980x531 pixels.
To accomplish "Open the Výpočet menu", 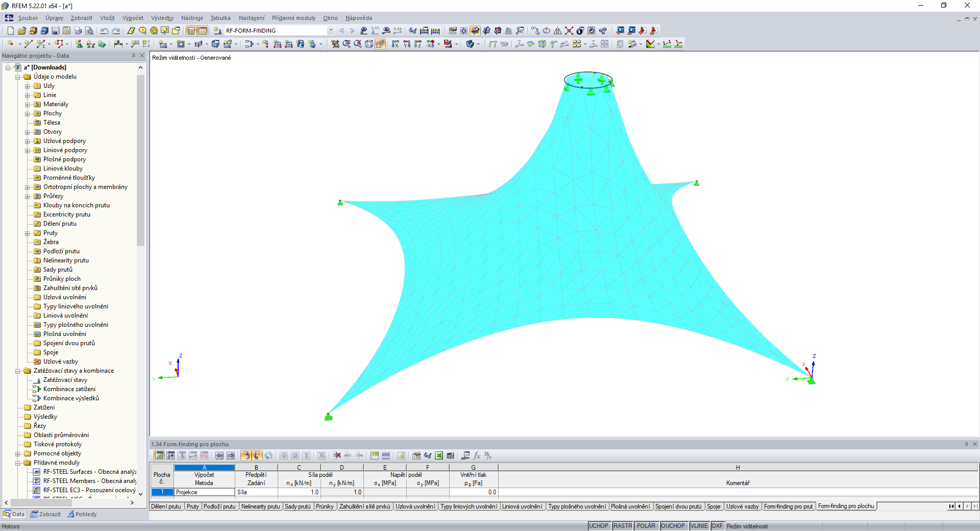I will [x=133, y=18].
